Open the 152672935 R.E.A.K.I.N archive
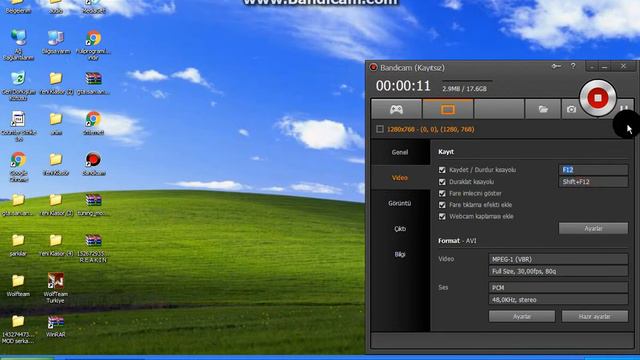 [93, 247]
